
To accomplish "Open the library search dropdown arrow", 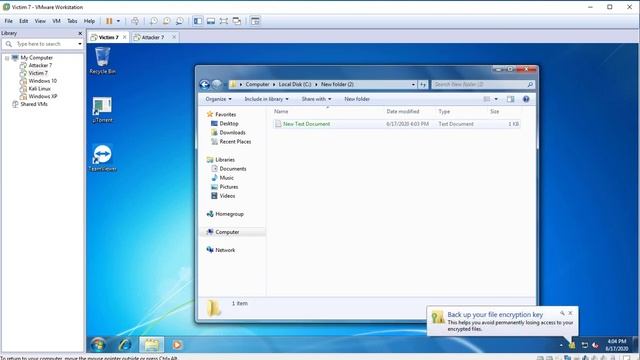I will coord(80,44).
